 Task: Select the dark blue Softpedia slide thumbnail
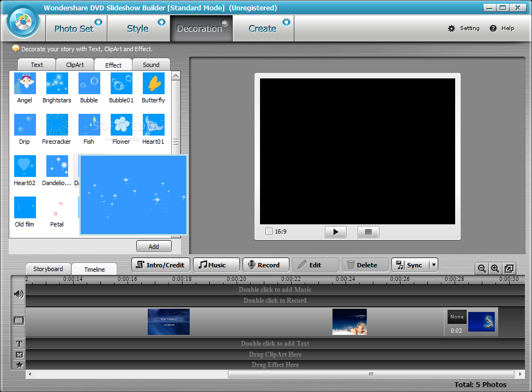pos(168,322)
